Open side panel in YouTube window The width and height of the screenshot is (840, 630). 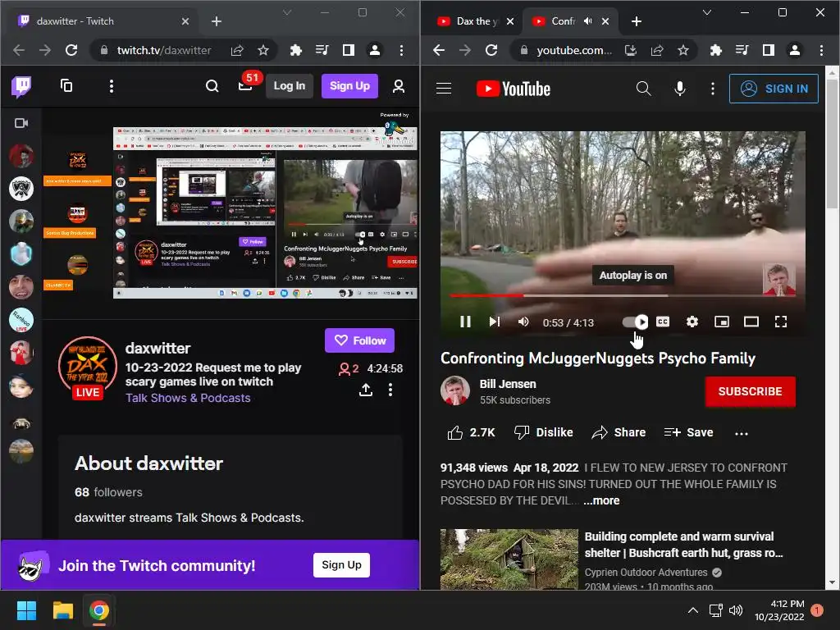768,50
